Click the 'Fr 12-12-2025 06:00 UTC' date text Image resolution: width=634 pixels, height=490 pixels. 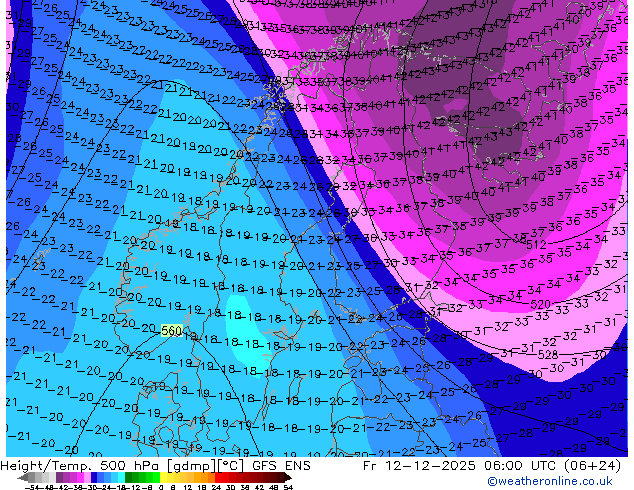(x=461, y=466)
